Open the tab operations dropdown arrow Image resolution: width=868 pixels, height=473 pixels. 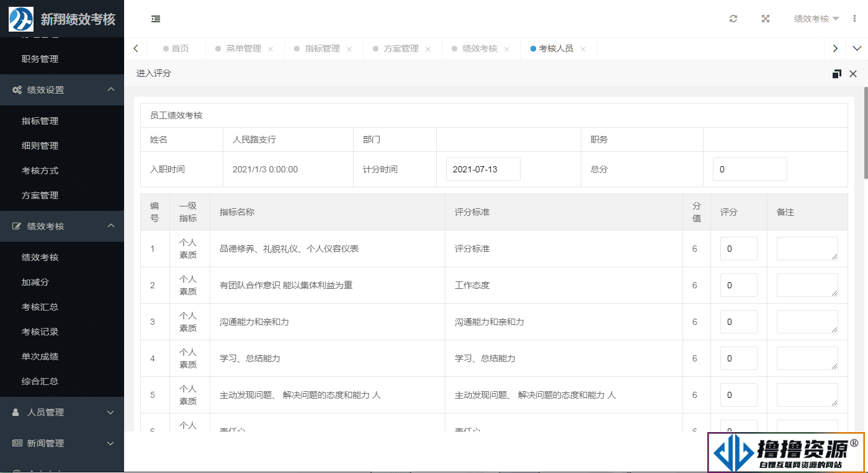tap(857, 48)
